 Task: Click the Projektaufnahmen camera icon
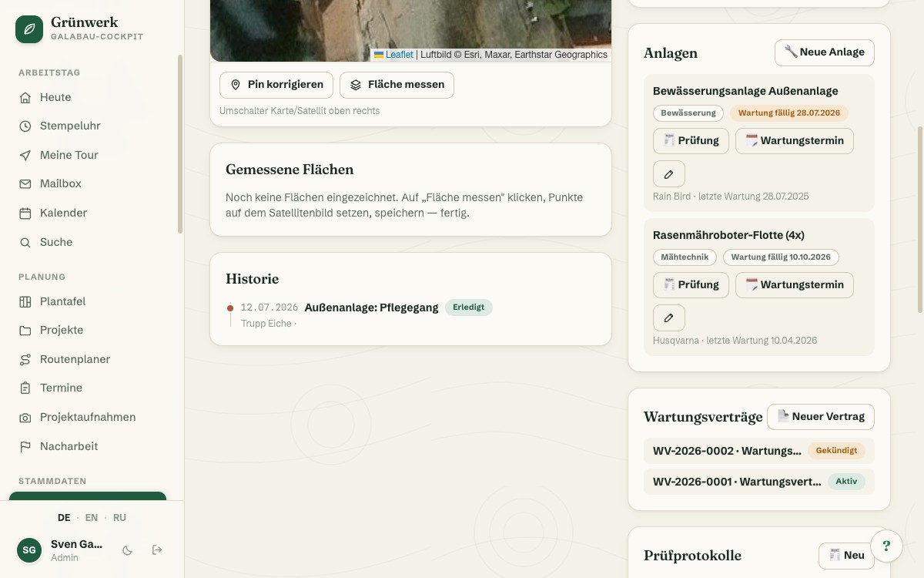[25, 417]
